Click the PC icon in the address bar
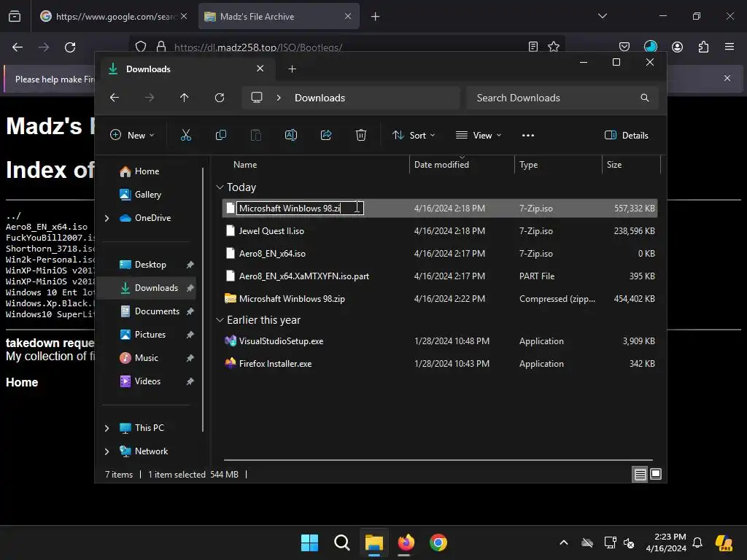 (257, 98)
